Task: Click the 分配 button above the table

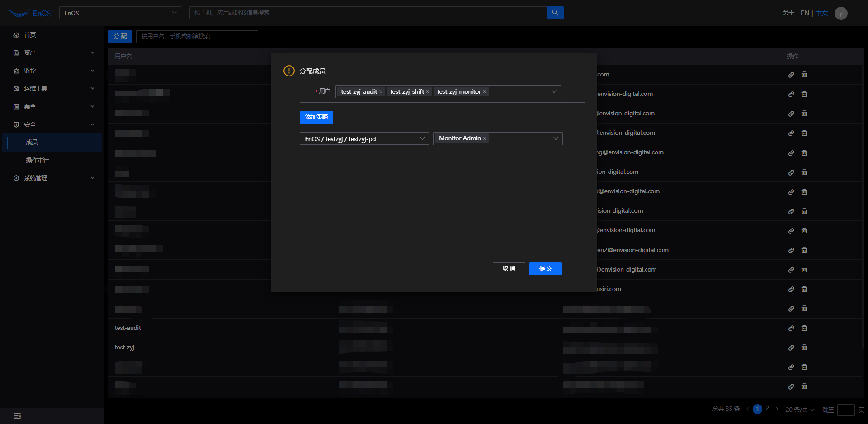Action: (120, 37)
